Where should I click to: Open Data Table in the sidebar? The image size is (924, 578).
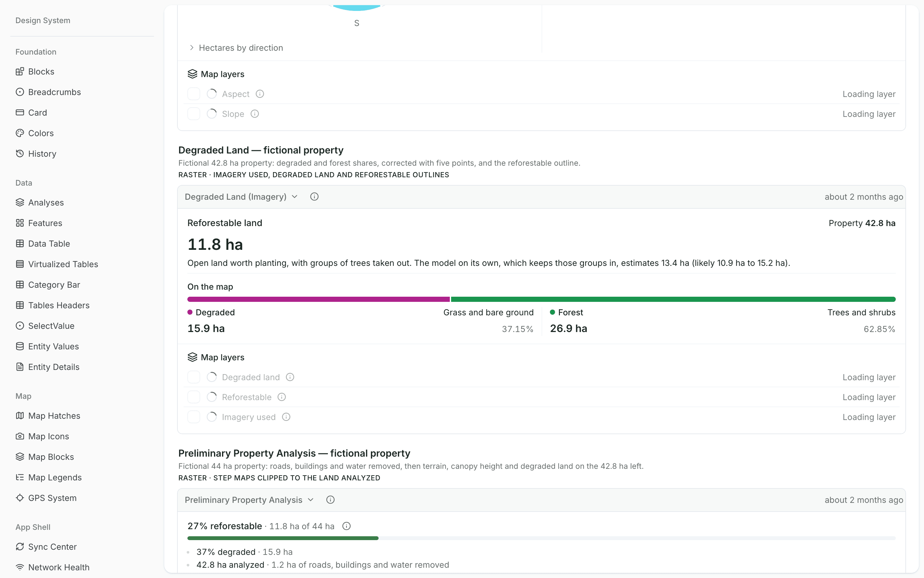49,243
